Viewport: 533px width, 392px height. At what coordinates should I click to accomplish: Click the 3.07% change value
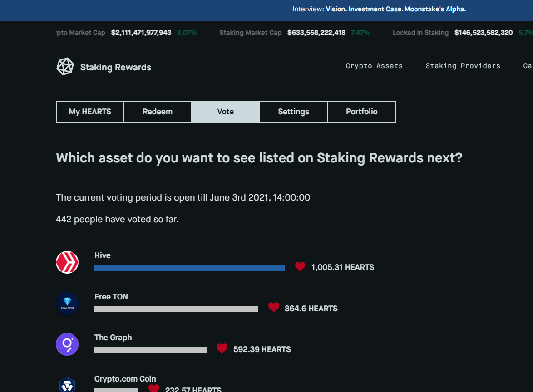(x=187, y=33)
